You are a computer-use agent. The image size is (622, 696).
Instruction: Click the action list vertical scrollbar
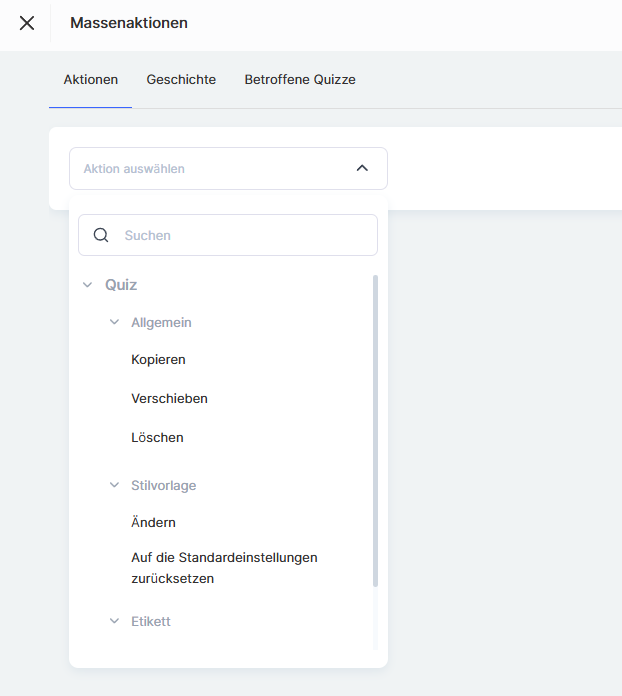375,430
